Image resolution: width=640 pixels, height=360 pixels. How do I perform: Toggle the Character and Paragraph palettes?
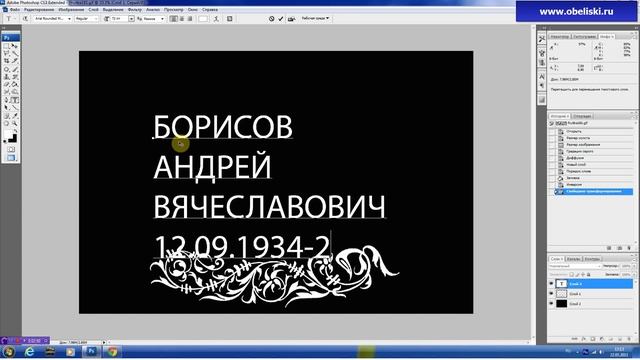(230, 19)
